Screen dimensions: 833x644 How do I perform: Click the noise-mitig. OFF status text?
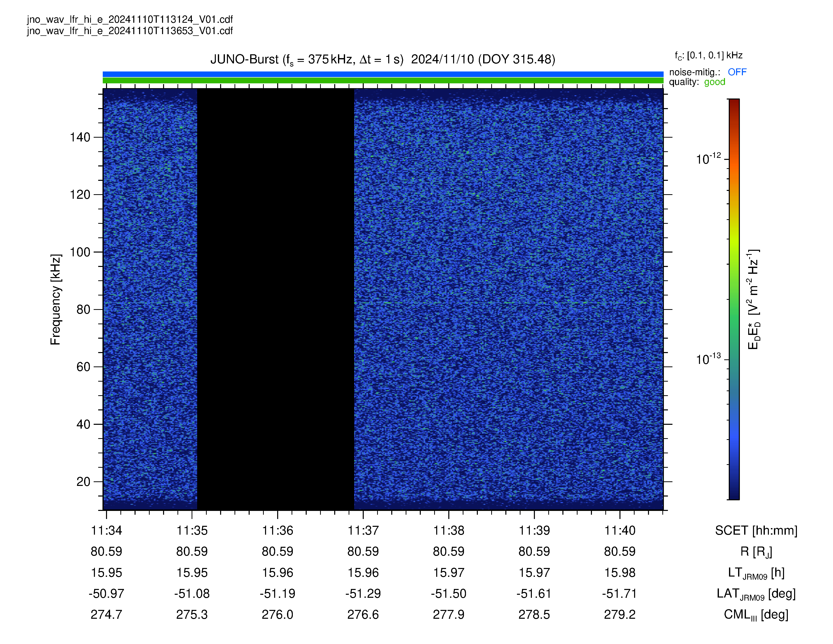coord(737,72)
